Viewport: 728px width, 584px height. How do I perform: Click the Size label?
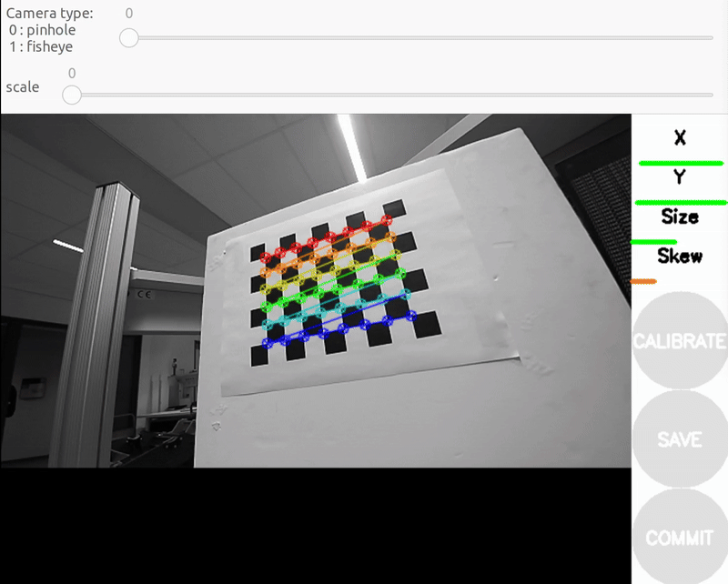680,216
